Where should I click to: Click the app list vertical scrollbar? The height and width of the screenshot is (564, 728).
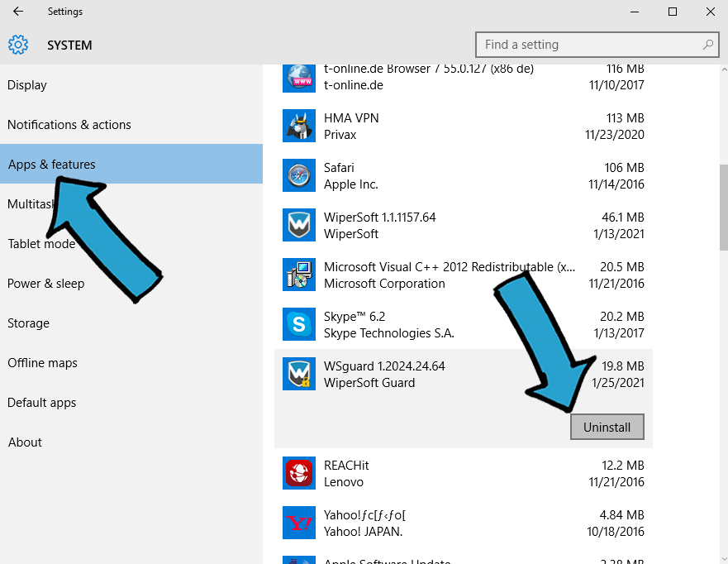(723, 314)
